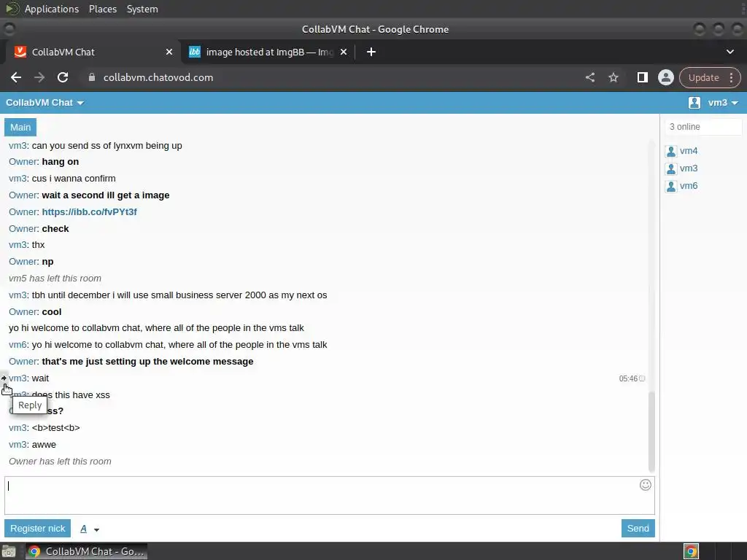
Task: Close the ImgBB image tab
Action: pyautogui.click(x=344, y=52)
